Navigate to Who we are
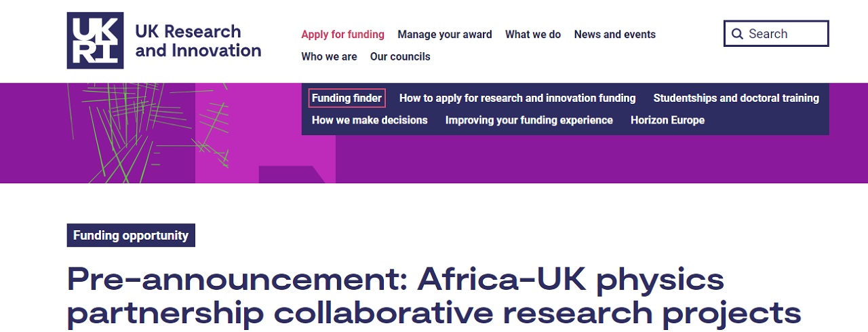The image size is (868, 332). click(329, 57)
